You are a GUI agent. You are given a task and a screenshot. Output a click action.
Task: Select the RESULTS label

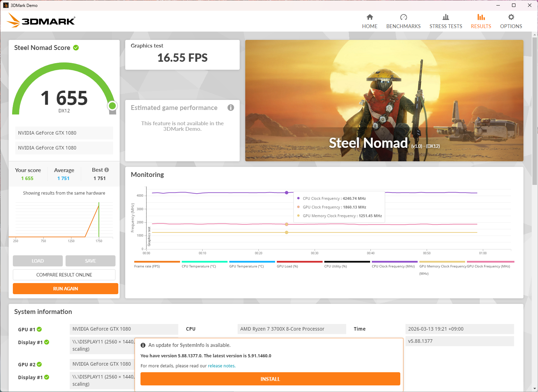(x=481, y=26)
